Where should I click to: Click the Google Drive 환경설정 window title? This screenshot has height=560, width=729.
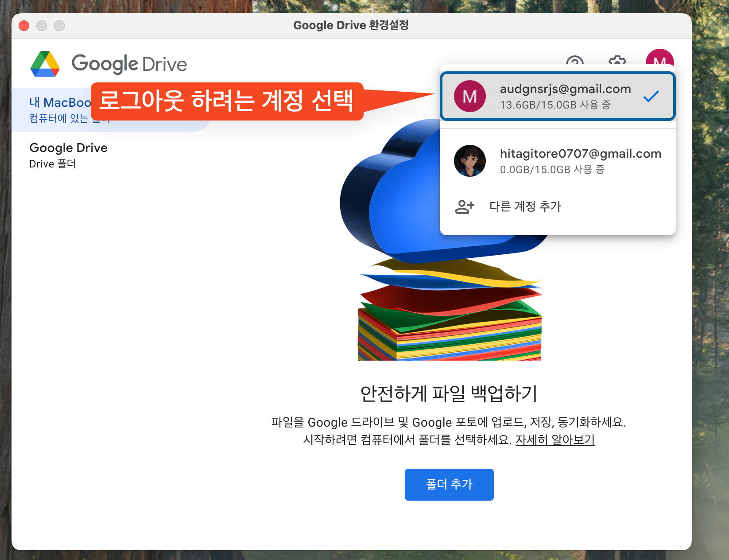(351, 25)
